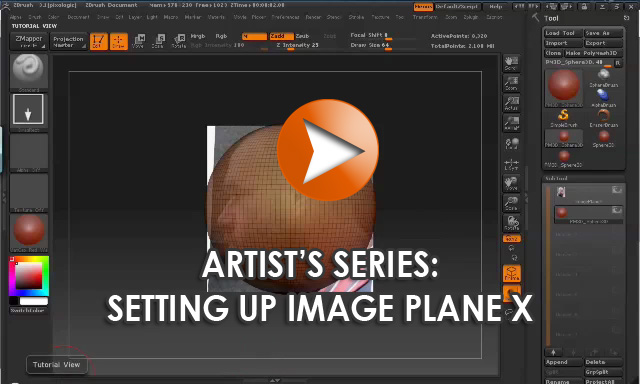The width and height of the screenshot is (640, 384).
Task: Select the Scale transform icon in top toolbar
Action: (158, 41)
